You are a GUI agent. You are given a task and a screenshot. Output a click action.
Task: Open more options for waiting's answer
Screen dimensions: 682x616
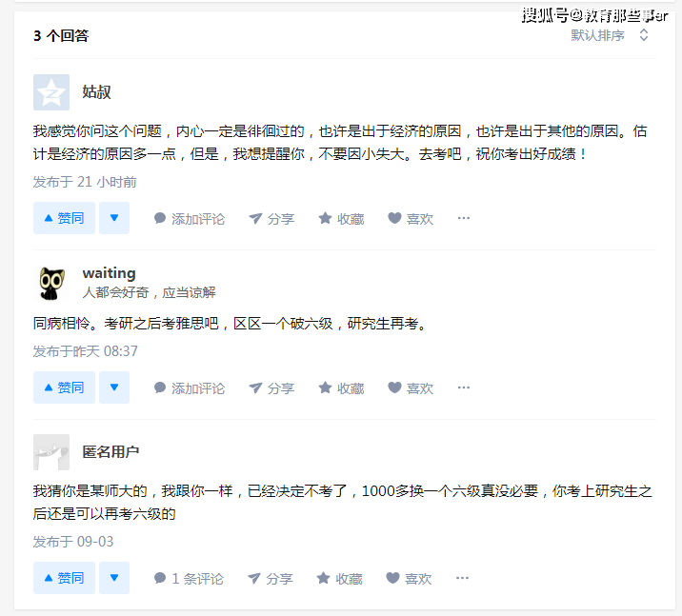(x=464, y=387)
